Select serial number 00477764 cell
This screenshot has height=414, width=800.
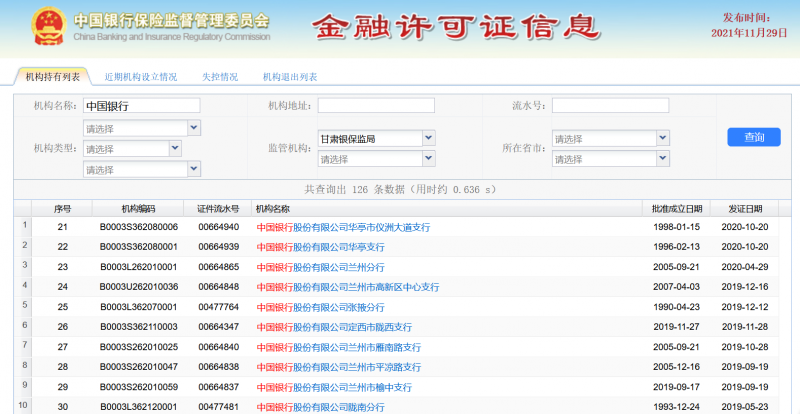click(218, 307)
